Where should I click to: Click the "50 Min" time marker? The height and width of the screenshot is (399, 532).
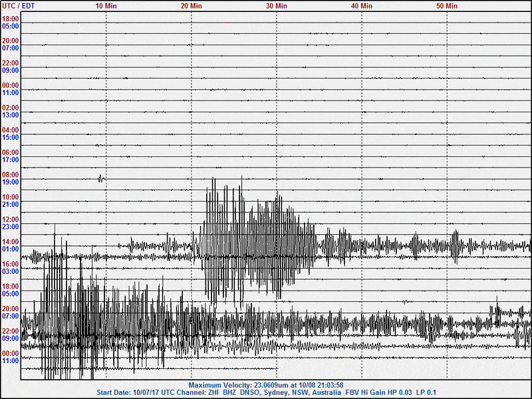pyautogui.click(x=446, y=6)
